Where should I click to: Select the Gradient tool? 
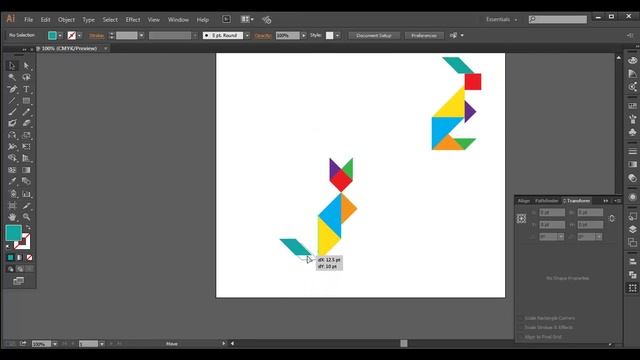[26, 170]
